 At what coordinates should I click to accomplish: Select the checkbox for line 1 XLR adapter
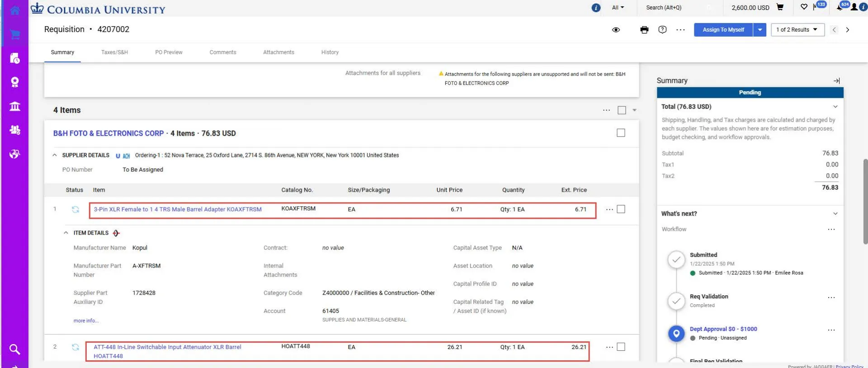[621, 209]
